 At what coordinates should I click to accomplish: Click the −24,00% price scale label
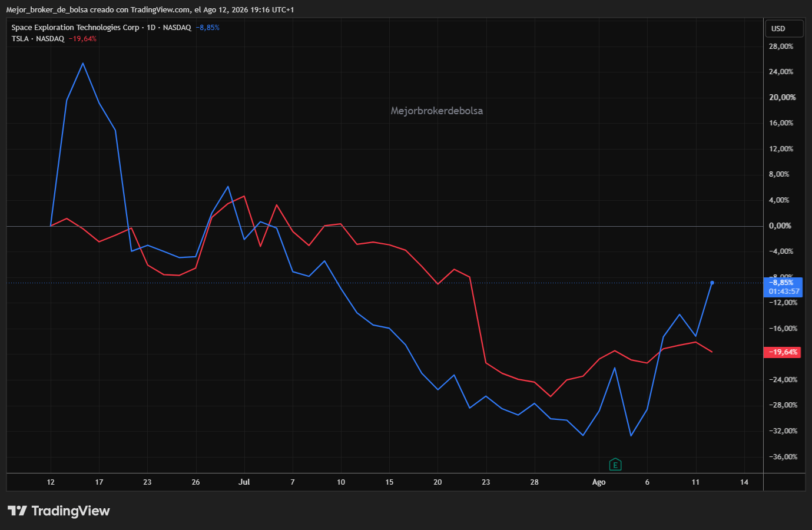click(783, 380)
